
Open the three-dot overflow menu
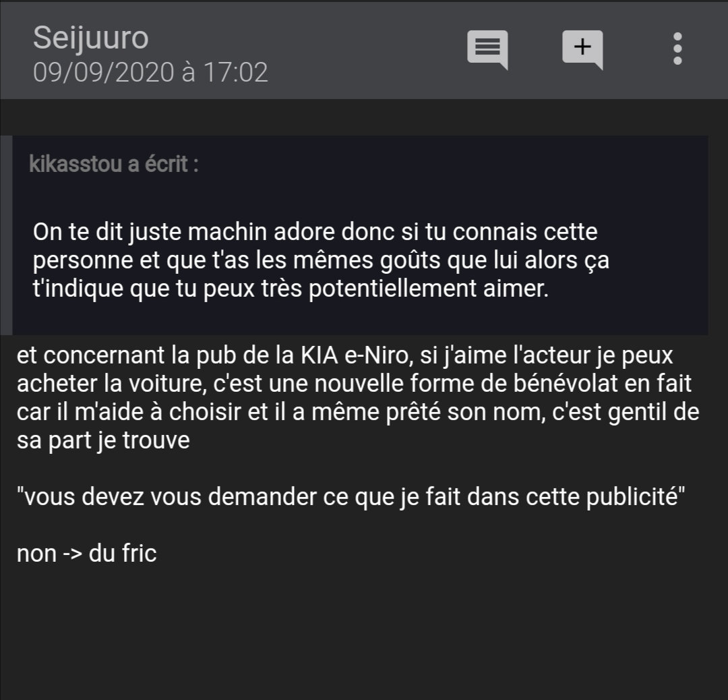point(677,49)
